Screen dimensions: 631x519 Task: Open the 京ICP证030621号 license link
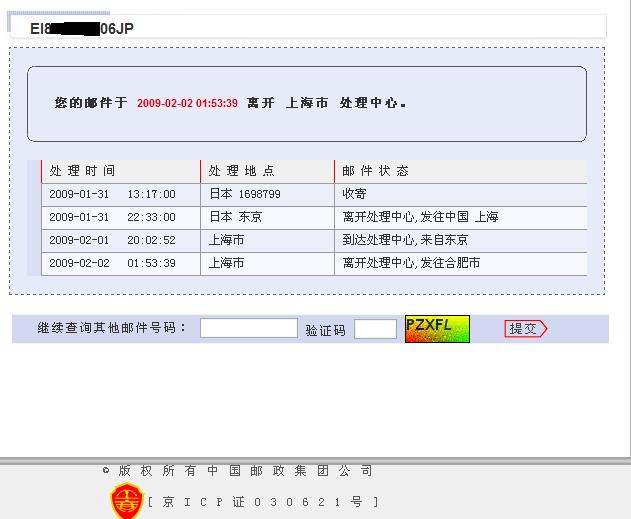coord(263,502)
